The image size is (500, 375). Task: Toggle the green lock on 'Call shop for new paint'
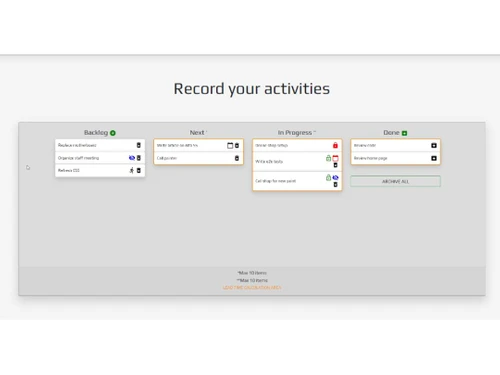[328, 177]
